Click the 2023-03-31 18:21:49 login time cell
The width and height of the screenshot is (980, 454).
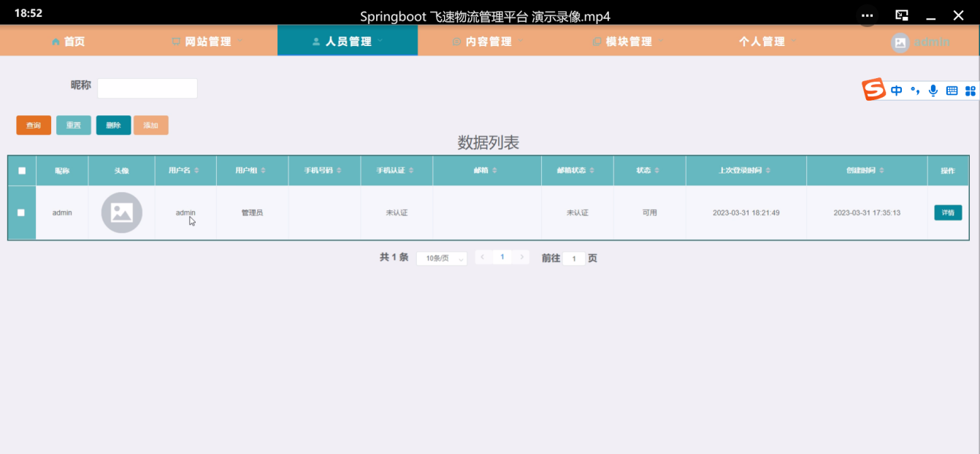pos(746,212)
